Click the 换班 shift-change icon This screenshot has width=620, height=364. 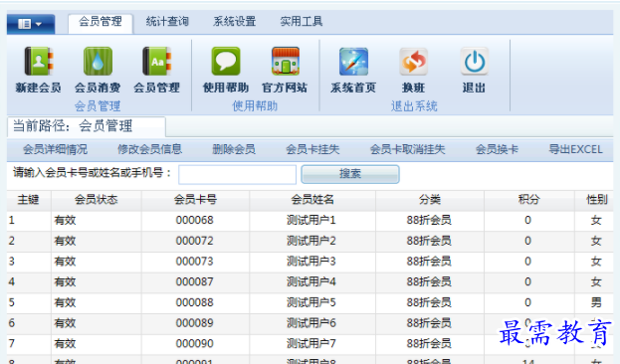413,62
